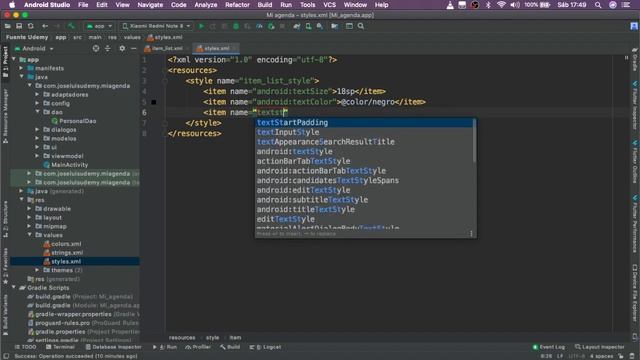This screenshot has width=640, height=360.
Task: Click the Make Project hammer icon
Action: point(71,26)
